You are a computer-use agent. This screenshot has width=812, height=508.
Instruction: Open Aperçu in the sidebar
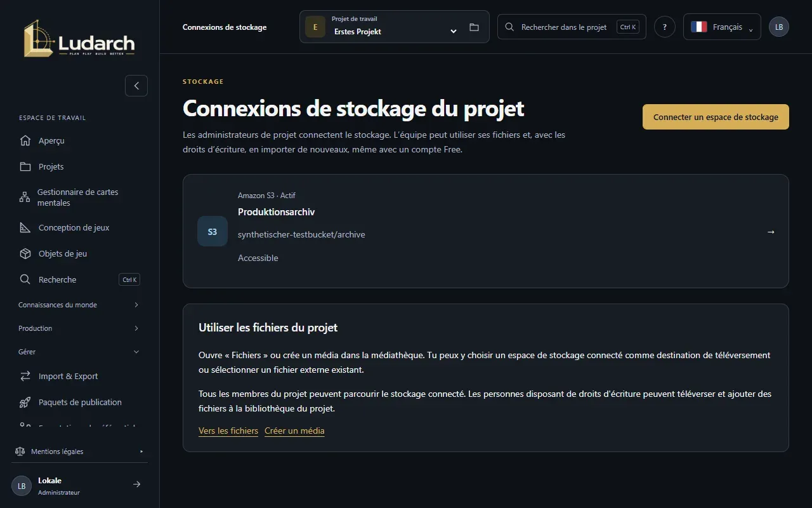click(79, 140)
